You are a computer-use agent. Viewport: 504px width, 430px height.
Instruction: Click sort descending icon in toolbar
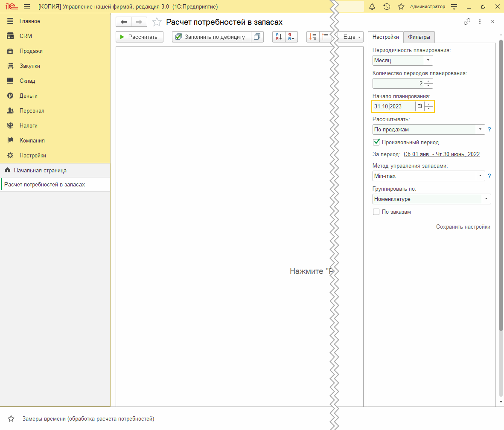point(291,37)
